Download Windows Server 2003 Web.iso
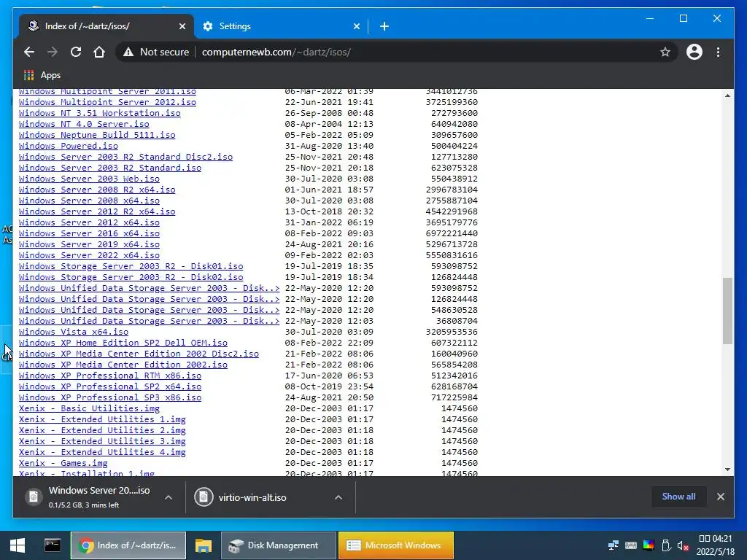The width and height of the screenshot is (747, 560). click(89, 179)
